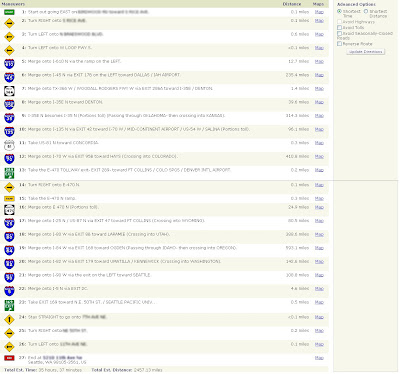Click the turn left sign at step 3
The image size is (400, 374).
click(x=9, y=37)
